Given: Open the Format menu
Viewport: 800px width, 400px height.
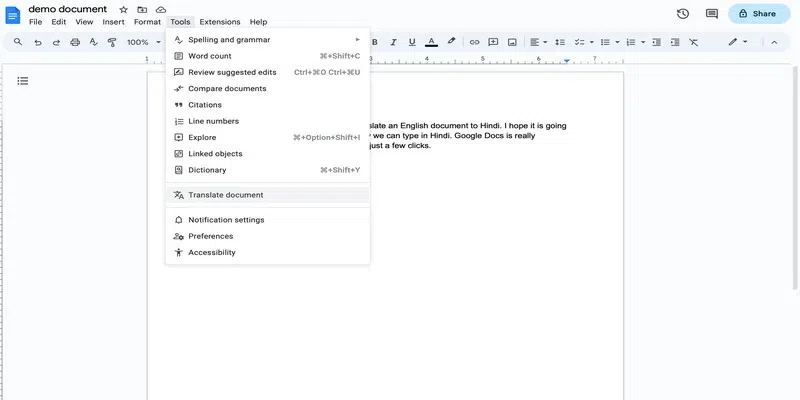Looking at the screenshot, I should pos(147,22).
